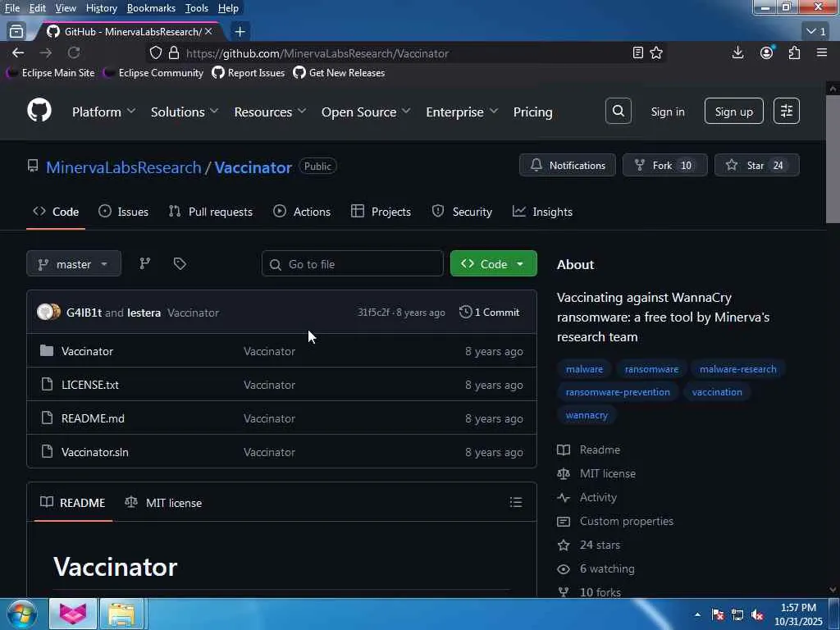Image resolution: width=840 pixels, height=630 pixels.
Task: Bookmark this page star icon
Action: pyautogui.click(x=656, y=52)
